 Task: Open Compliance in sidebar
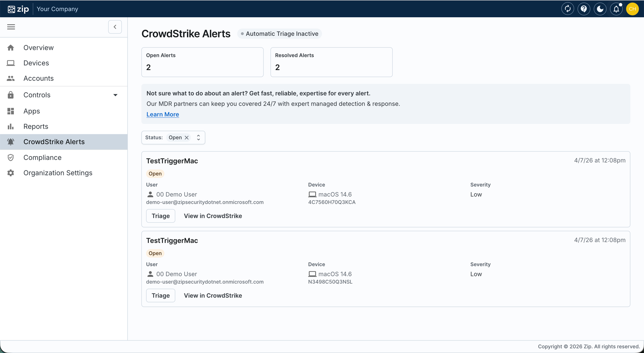coord(64,157)
